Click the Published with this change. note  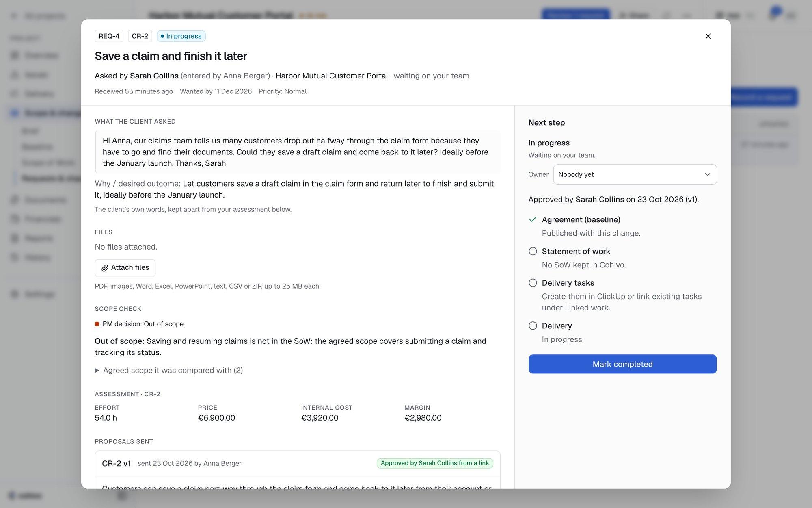tap(591, 233)
